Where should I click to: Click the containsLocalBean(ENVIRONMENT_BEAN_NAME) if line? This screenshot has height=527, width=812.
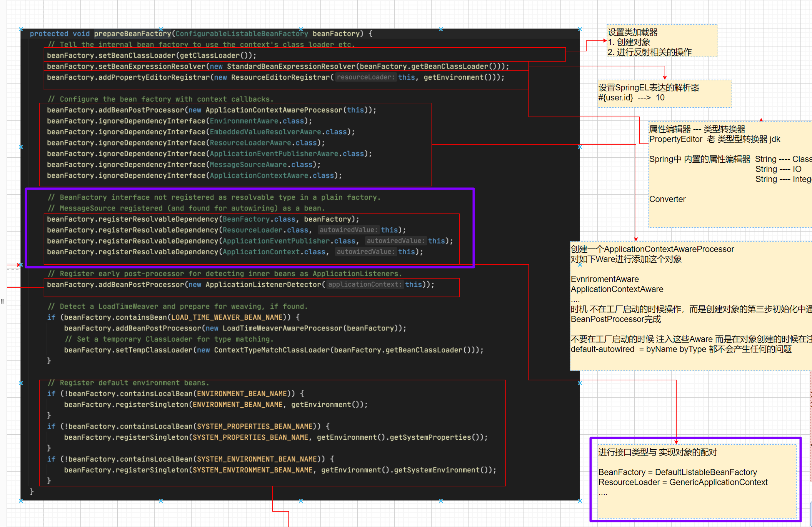tap(175, 394)
